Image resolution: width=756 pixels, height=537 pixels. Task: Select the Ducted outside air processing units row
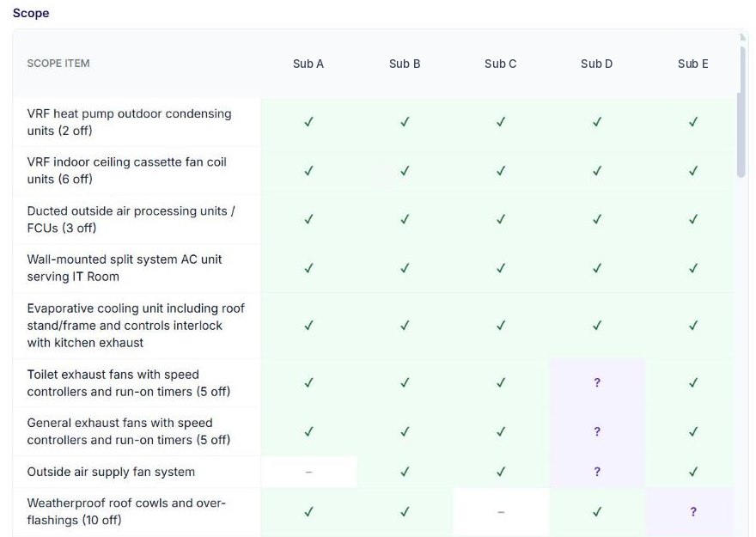[374, 219]
